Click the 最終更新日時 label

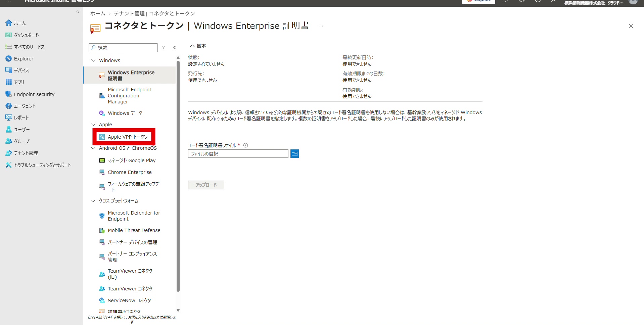(358, 57)
